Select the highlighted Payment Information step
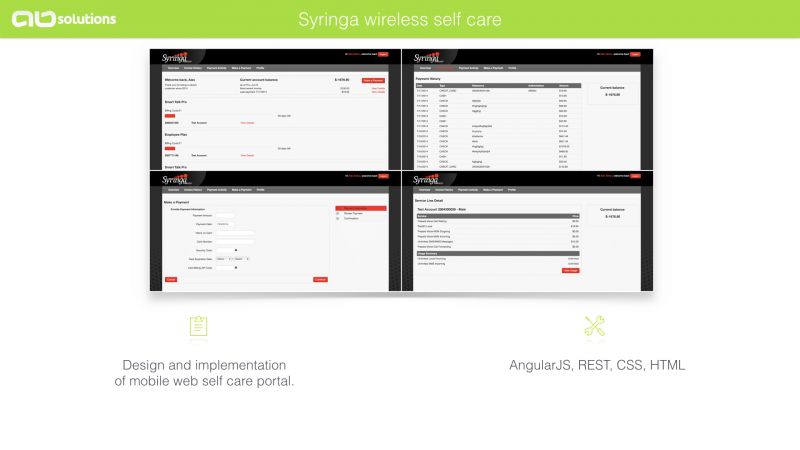 [x=361, y=208]
